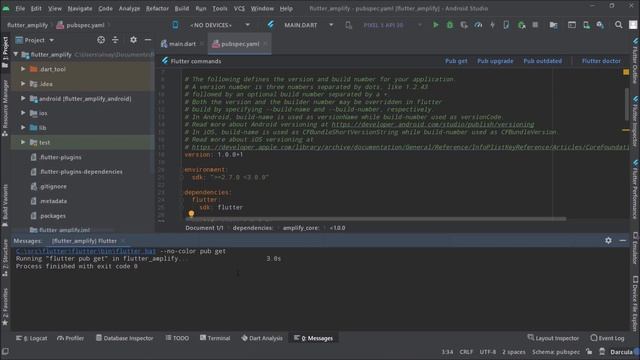The height and width of the screenshot is (360, 640).
Task: Open the Terminal tool window tab
Action: click(x=215, y=338)
